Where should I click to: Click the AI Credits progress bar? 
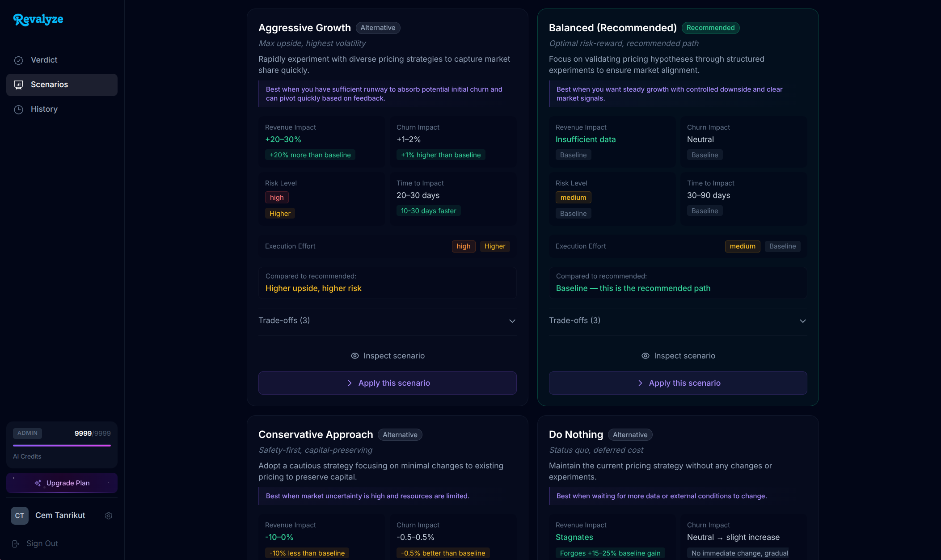click(x=62, y=446)
